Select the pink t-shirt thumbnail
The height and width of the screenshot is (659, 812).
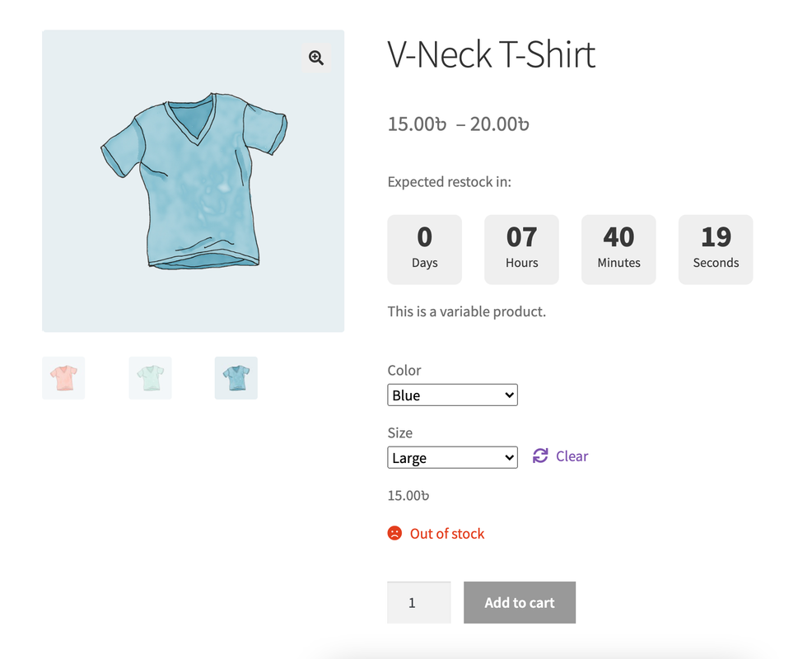[x=63, y=377]
